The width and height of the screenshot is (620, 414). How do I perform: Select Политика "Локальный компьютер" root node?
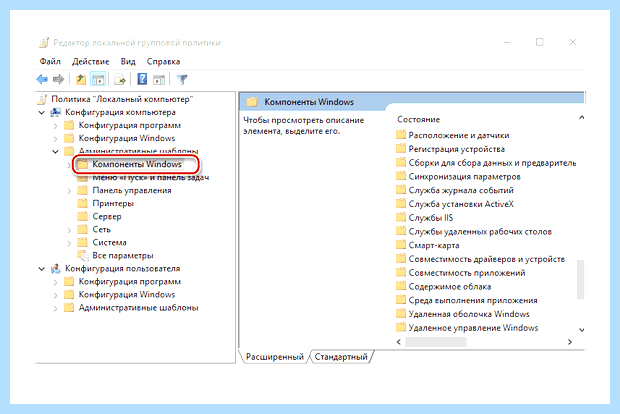(x=122, y=99)
